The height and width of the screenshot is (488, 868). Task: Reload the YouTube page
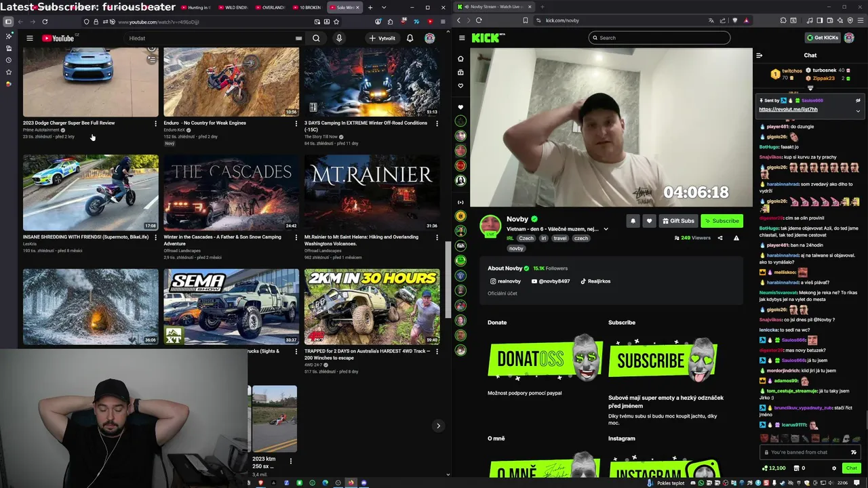point(45,22)
